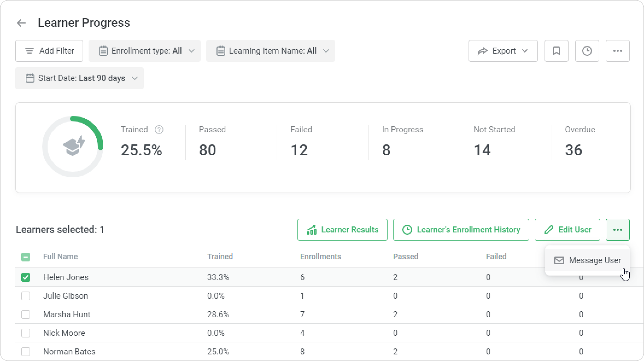Click the Trained help question mark icon
Image resolution: width=644 pixels, height=361 pixels.
[x=159, y=130]
